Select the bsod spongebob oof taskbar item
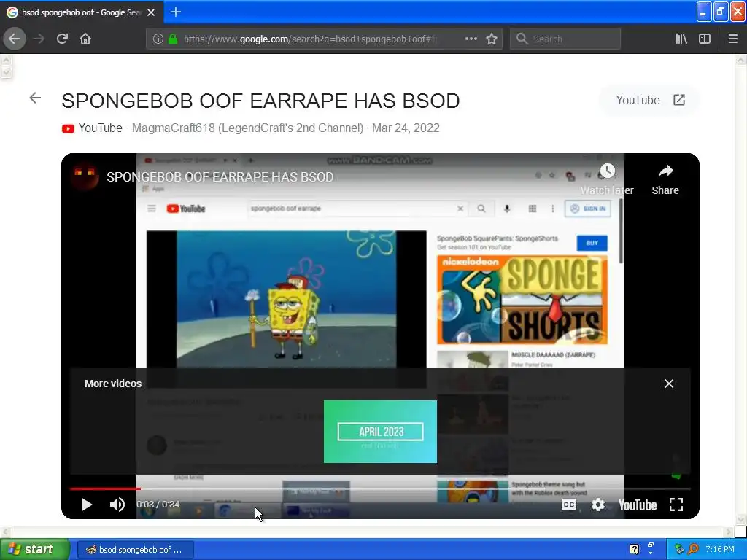The width and height of the screenshot is (747, 560). (x=136, y=550)
